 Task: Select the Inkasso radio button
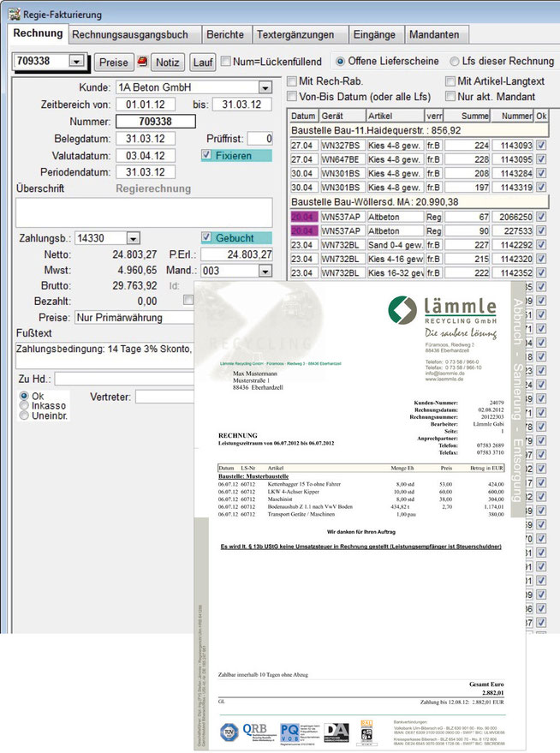point(24,406)
